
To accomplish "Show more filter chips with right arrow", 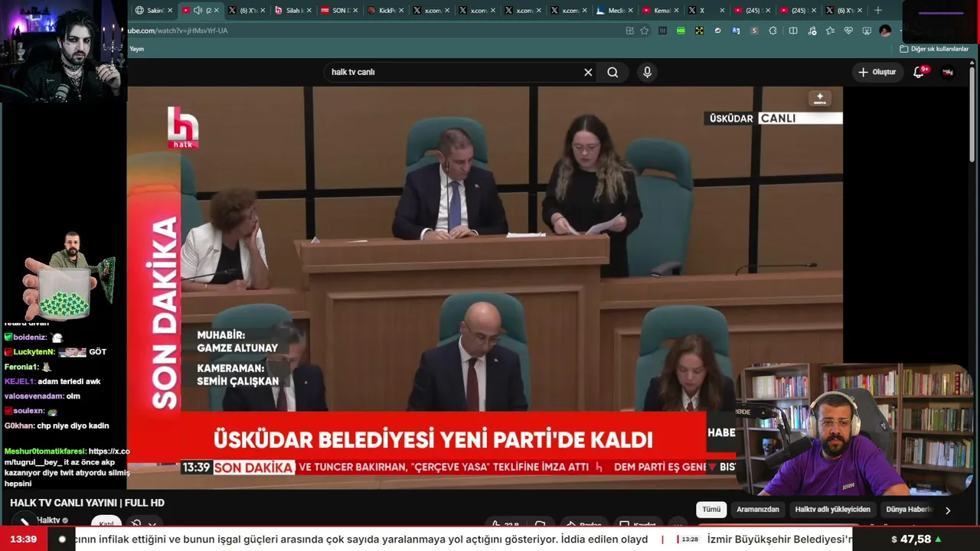I will click(x=948, y=510).
